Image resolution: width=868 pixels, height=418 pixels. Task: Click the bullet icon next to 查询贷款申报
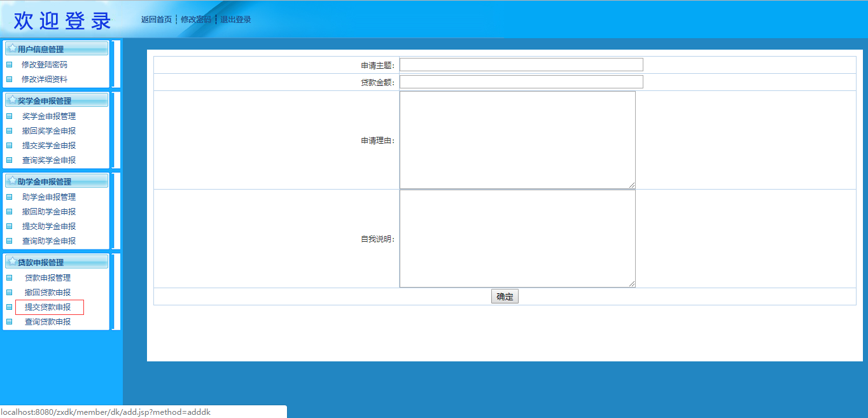(x=9, y=321)
